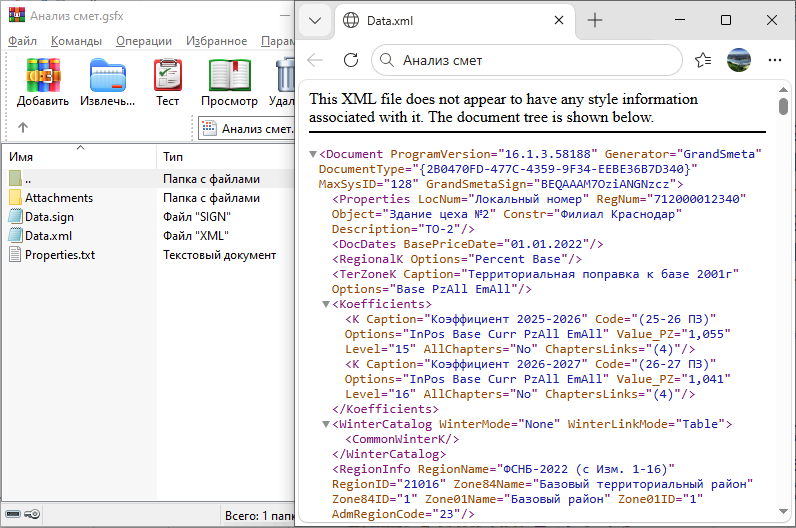The image size is (796, 528).
Task: Click the Файл "SIGN" type cell
Action: [196, 217]
